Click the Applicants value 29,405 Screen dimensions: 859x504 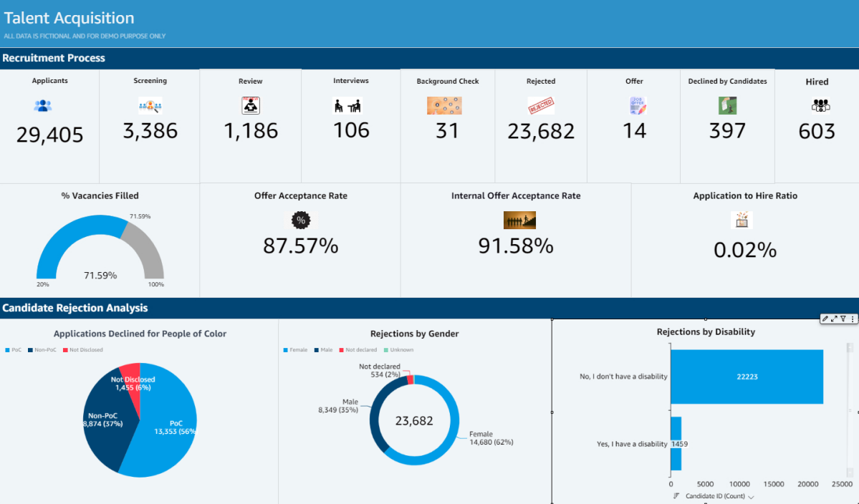point(50,135)
